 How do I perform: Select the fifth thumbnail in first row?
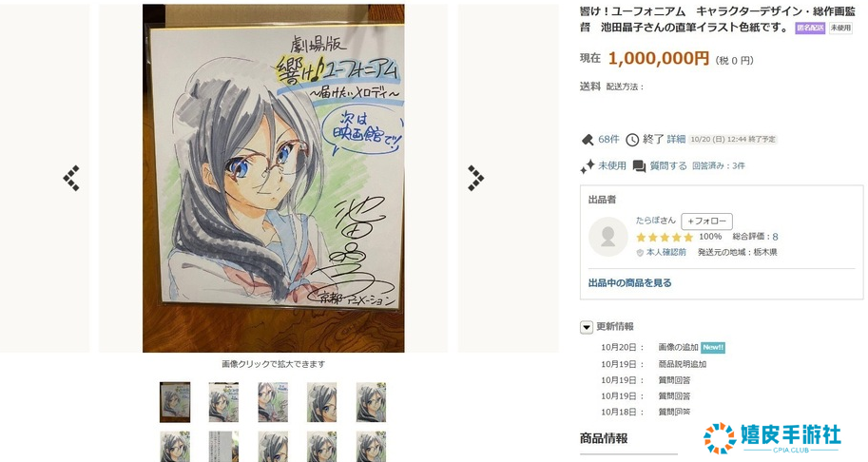(x=371, y=402)
